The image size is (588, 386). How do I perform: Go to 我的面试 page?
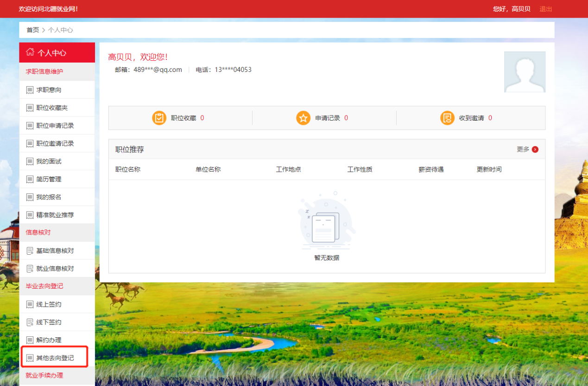click(49, 161)
